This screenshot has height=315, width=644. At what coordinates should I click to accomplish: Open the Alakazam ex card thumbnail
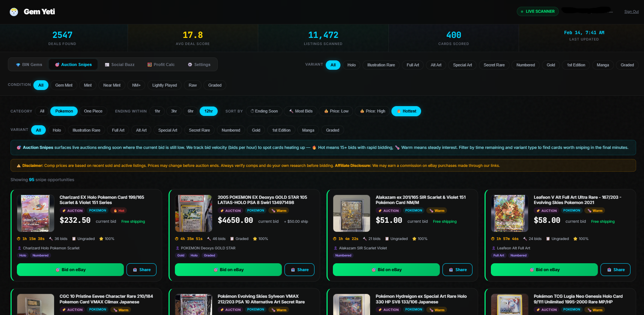[352, 213]
